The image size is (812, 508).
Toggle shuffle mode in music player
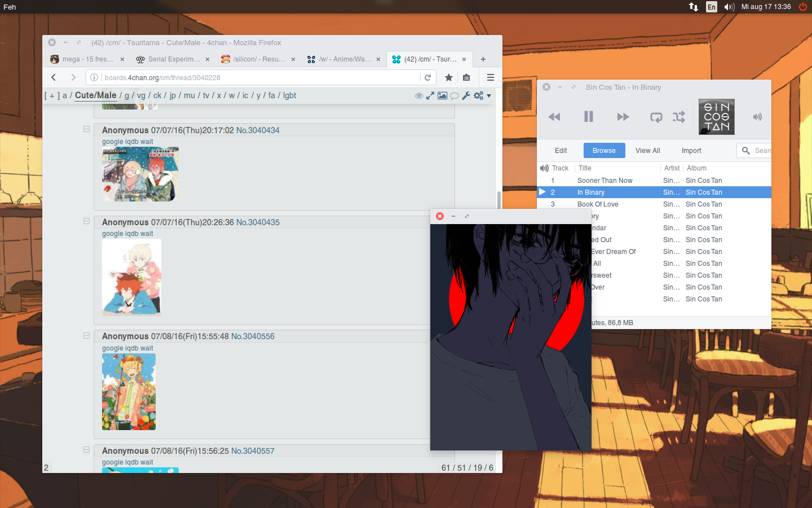tap(678, 117)
